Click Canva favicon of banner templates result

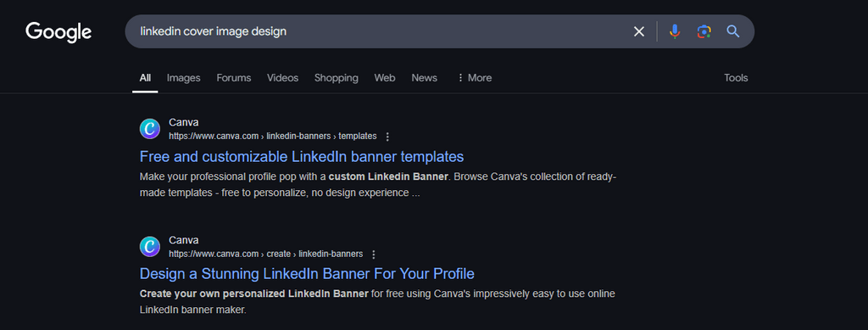pyautogui.click(x=149, y=129)
